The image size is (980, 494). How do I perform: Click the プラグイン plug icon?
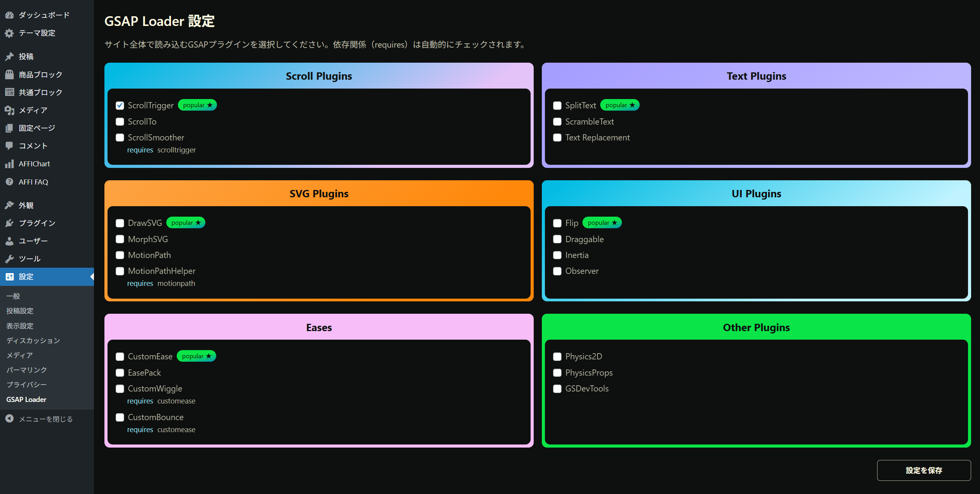9,223
